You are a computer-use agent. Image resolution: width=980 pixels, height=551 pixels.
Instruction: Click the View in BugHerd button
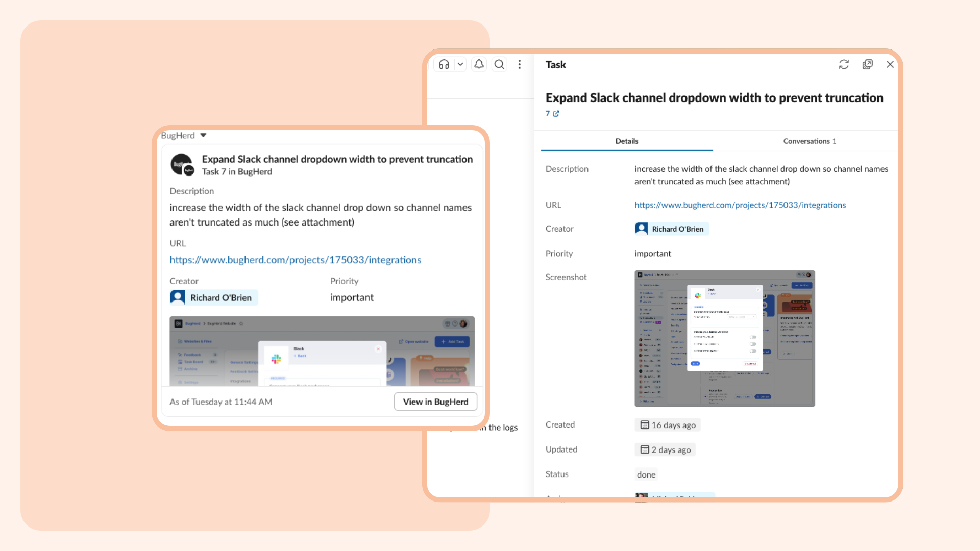[435, 402]
